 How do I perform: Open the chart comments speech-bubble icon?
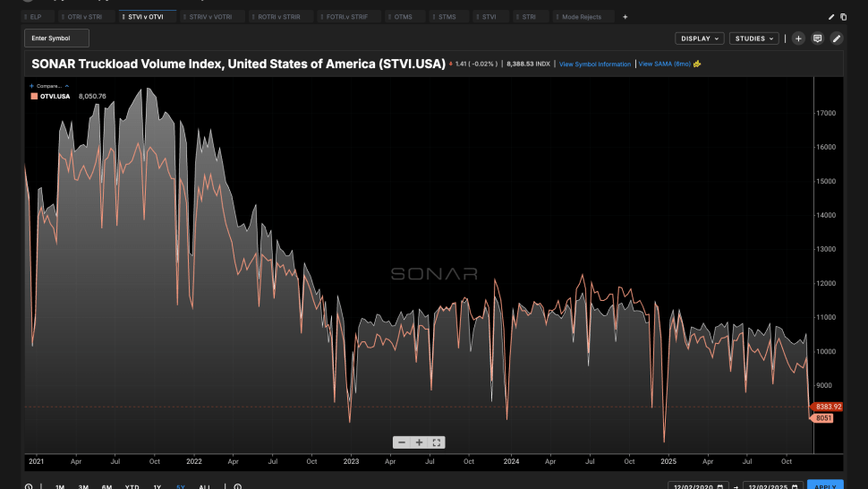click(817, 39)
